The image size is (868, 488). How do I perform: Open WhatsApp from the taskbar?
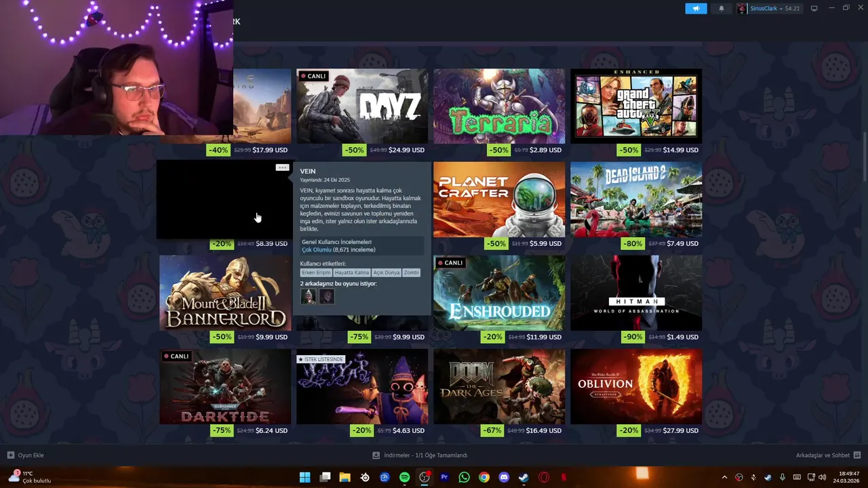coord(464,477)
